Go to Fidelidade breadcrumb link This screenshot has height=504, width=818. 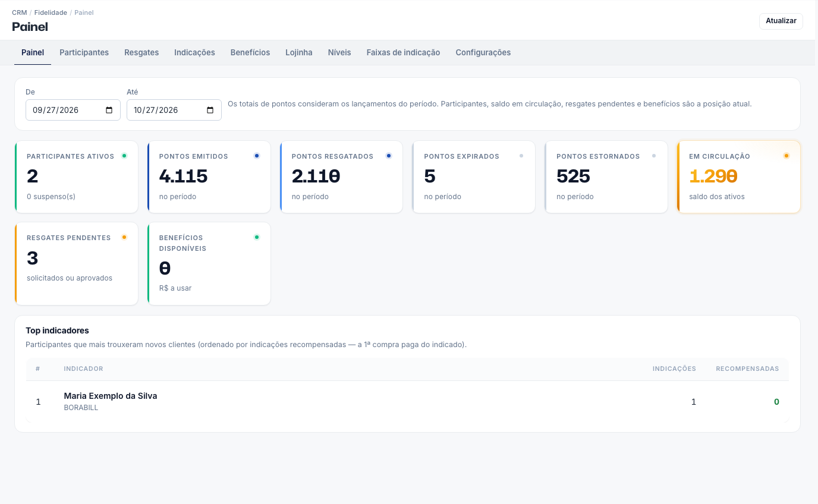51,12
